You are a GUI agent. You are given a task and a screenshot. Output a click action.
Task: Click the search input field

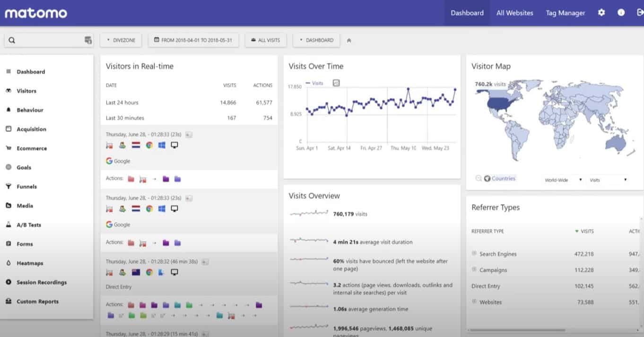(x=49, y=40)
